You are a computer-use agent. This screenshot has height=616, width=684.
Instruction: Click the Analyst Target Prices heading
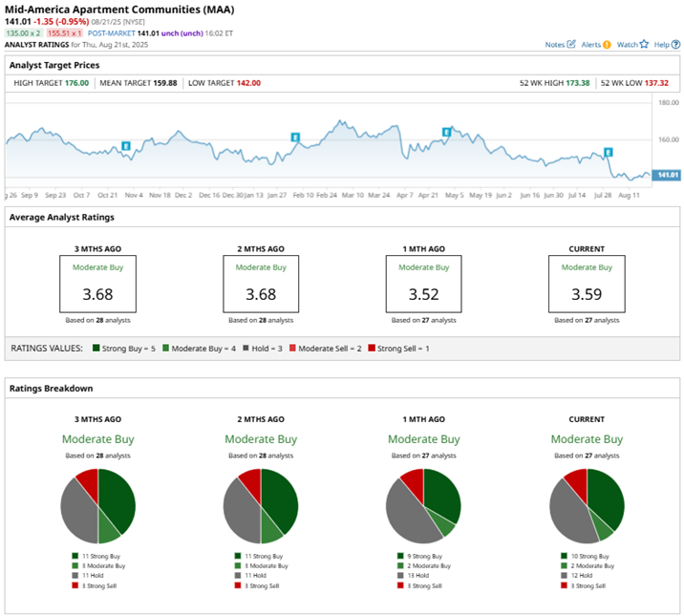[x=54, y=65]
